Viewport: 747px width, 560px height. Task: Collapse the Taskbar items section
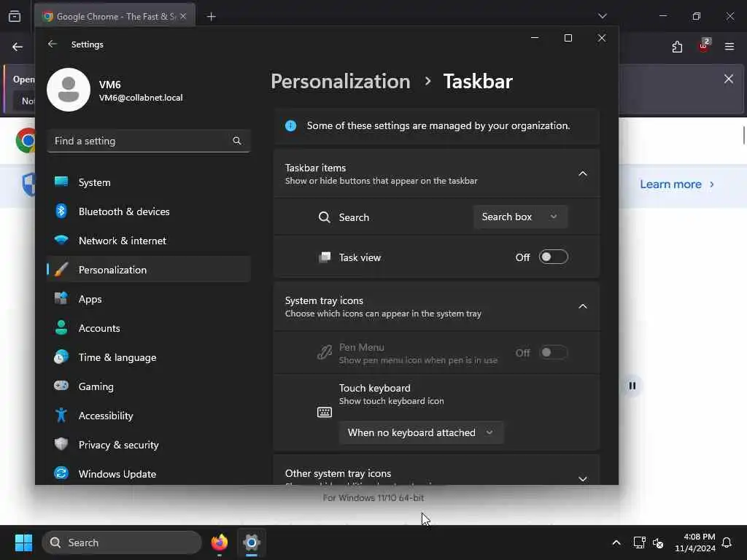[583, 174]
